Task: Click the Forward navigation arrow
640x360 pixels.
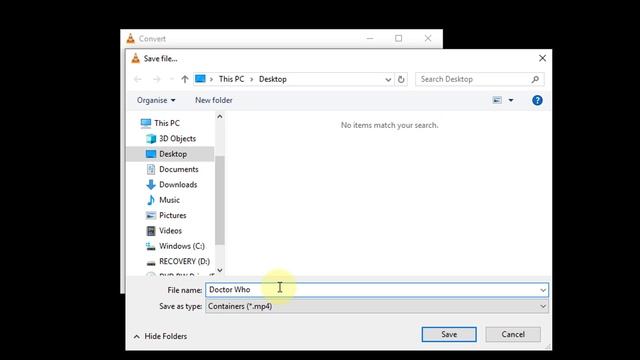Action: click(157, 79)
